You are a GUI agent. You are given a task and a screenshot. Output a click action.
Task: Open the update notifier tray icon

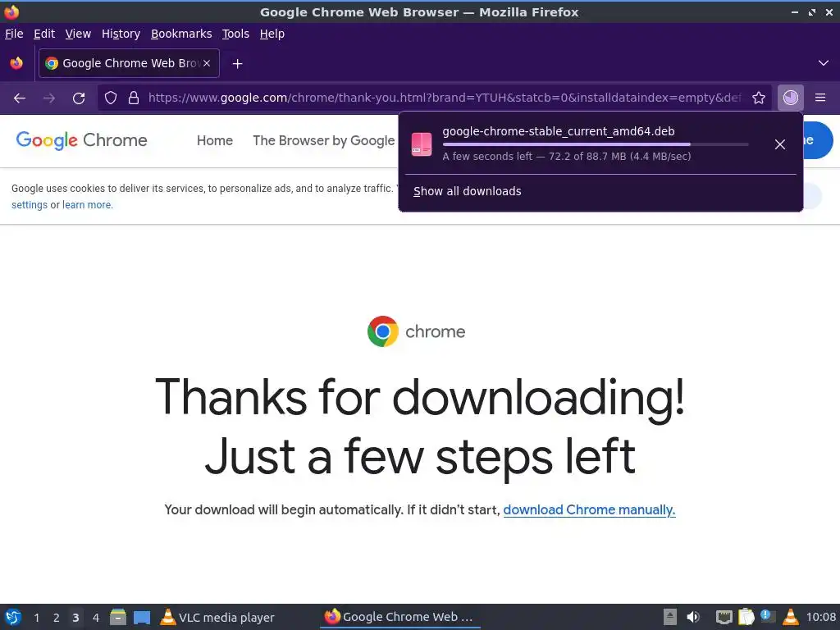(768, 617)
